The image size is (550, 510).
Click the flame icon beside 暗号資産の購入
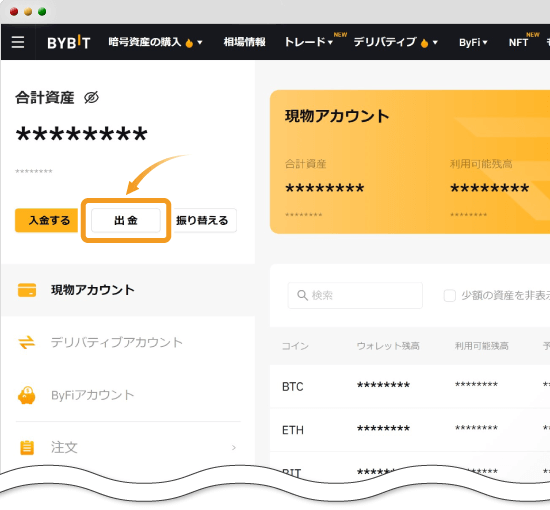coord(189,43)
